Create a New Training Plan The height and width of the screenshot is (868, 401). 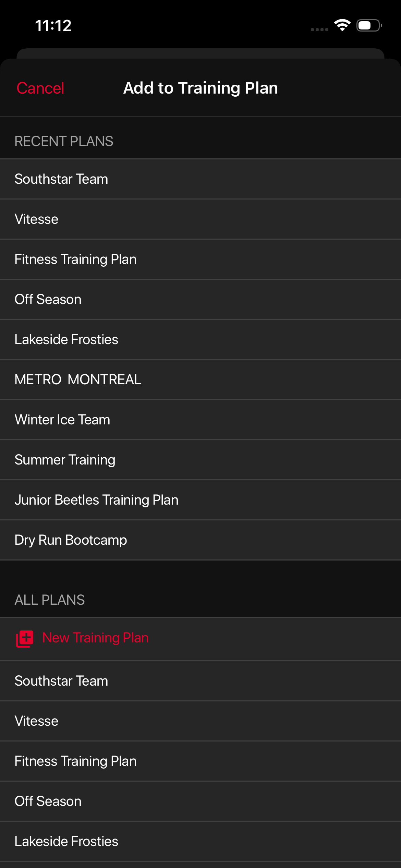pos(95,638)
